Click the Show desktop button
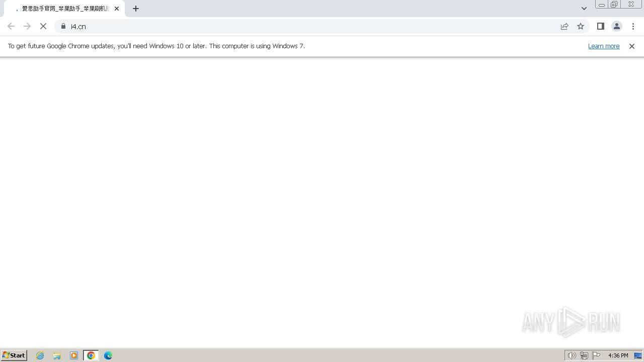644x362 pixels. tap(638, 355)
